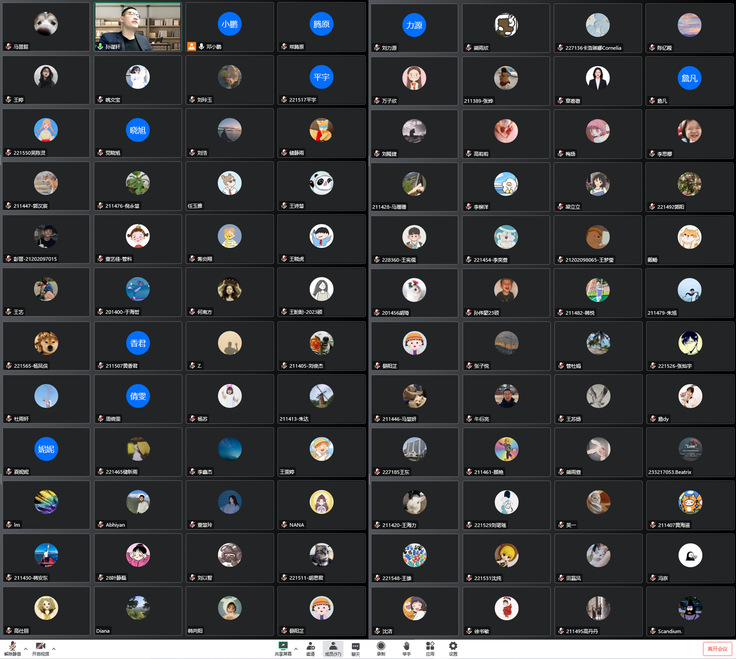
Task: Open the chat panel
Action: point(356,647)
